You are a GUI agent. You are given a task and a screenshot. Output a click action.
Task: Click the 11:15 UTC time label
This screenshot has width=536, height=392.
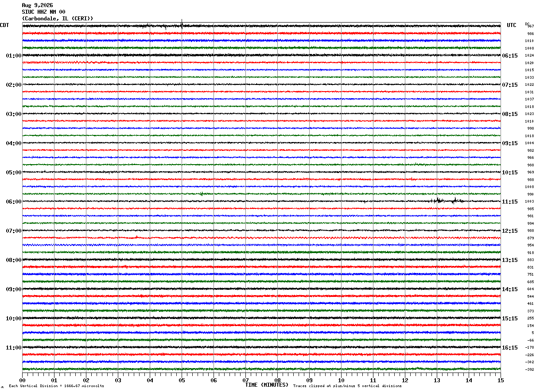tap(510, 202)
